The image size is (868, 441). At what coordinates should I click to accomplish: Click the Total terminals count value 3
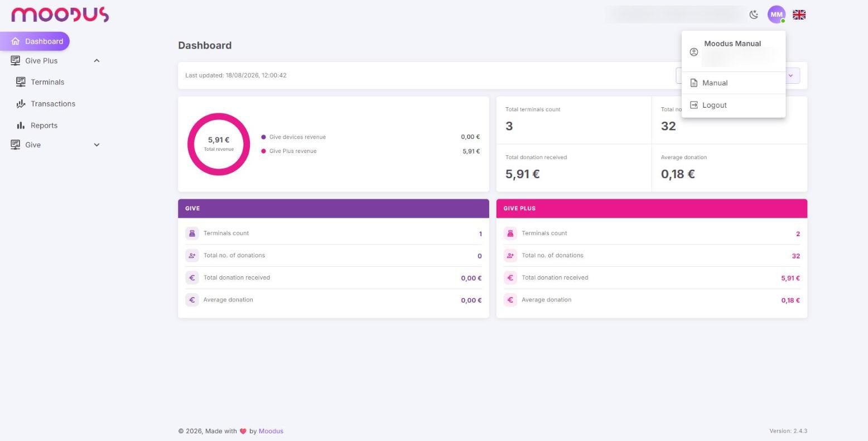509,126
